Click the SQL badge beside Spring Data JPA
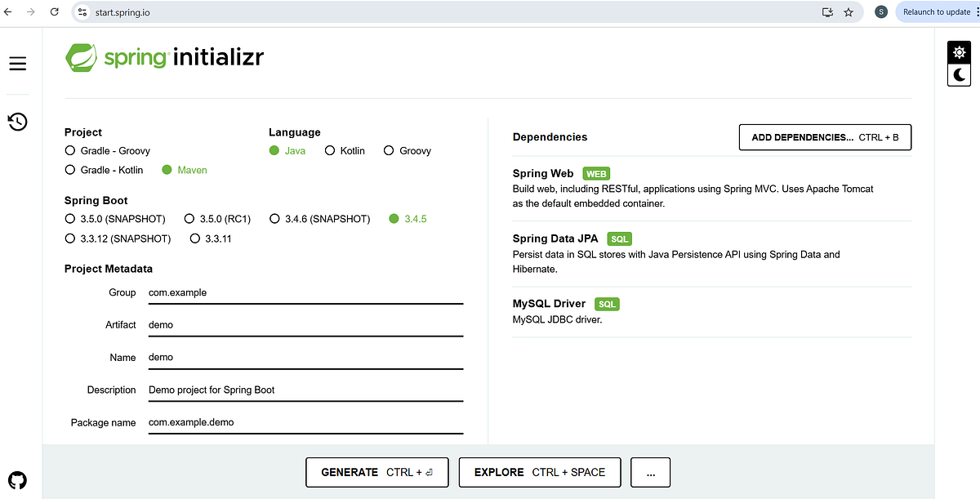 (x=620, y=239)
